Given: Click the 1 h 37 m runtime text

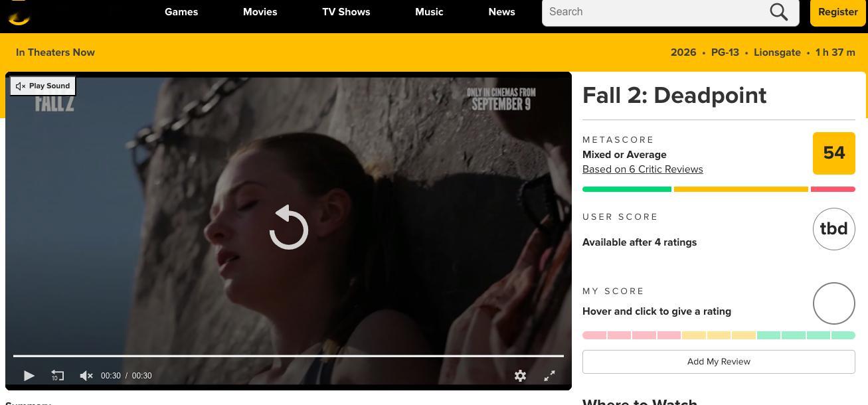Looking at the screenshot, I should point(835,52).
